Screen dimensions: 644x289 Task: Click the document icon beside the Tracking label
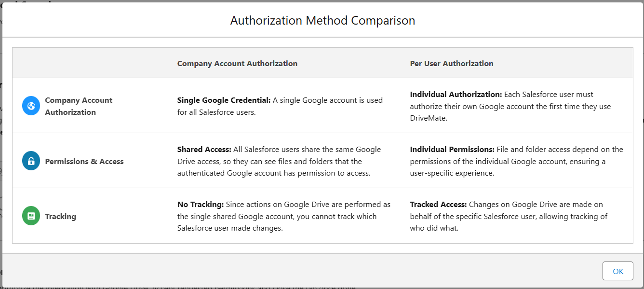(30, 216)
